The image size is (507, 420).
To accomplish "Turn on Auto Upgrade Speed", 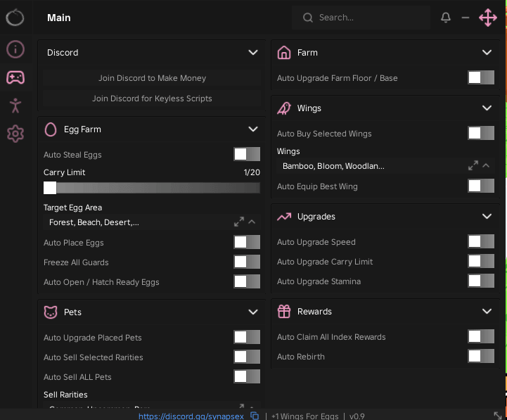I will (x=481, y=242).
